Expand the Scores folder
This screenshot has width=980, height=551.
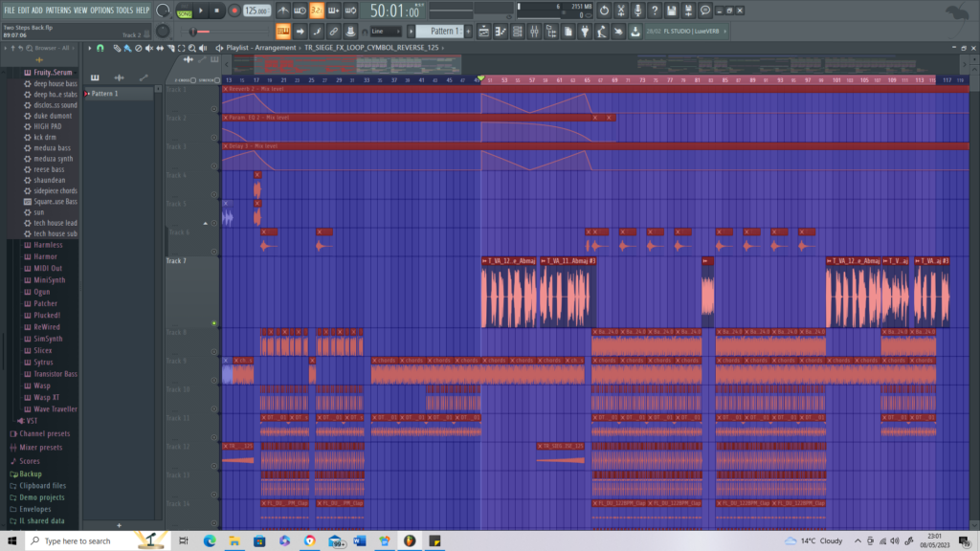[30, 461]
